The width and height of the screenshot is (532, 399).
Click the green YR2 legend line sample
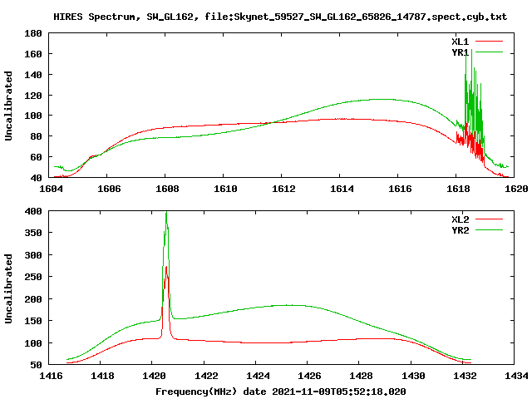(489, 230)
